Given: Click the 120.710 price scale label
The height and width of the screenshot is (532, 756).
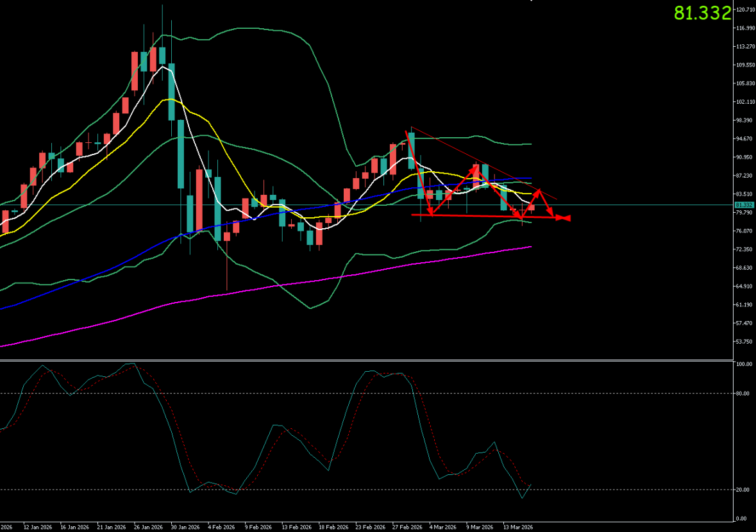Looking at the screenshot, I should (x=744, y=10).
